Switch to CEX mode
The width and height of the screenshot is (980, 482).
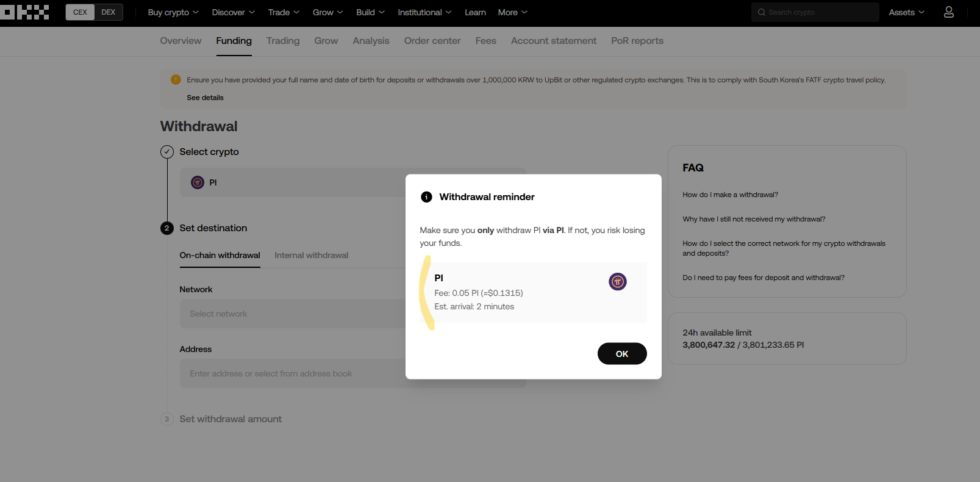point(80,12)
